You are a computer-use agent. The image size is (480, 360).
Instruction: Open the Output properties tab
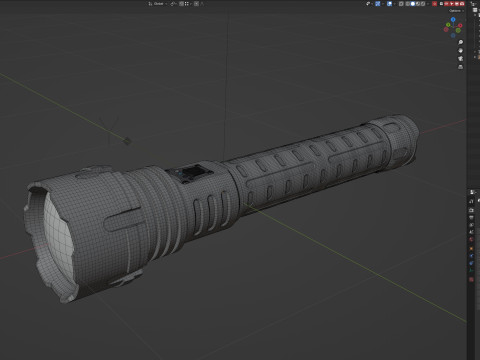click(x=471, y=217)
